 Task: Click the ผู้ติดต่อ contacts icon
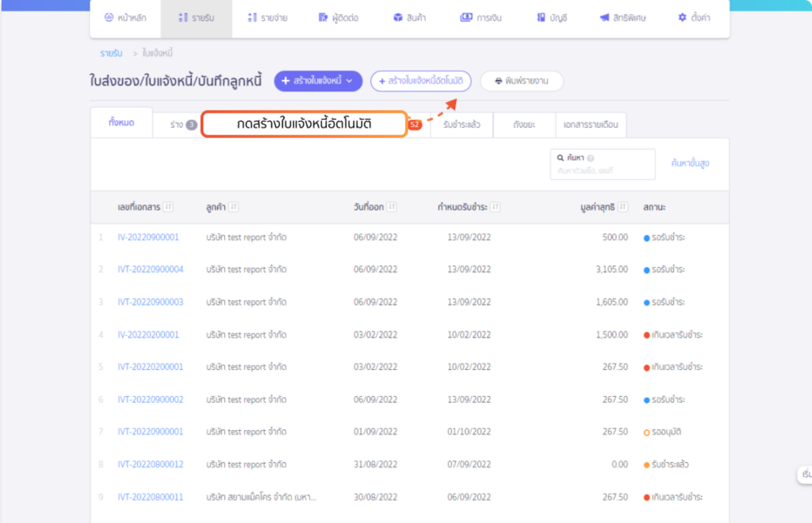(x=323, y=17)
